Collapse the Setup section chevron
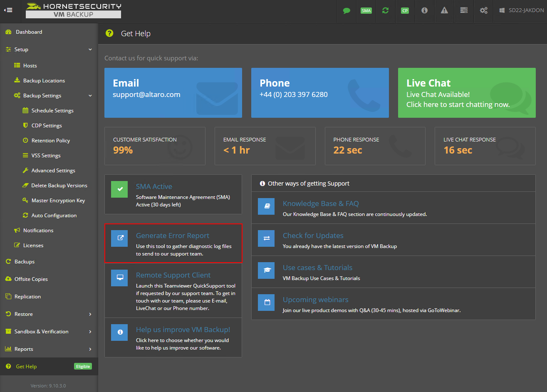Image resolution: width=547 pixels, height=392 pixels. (90, 50)
